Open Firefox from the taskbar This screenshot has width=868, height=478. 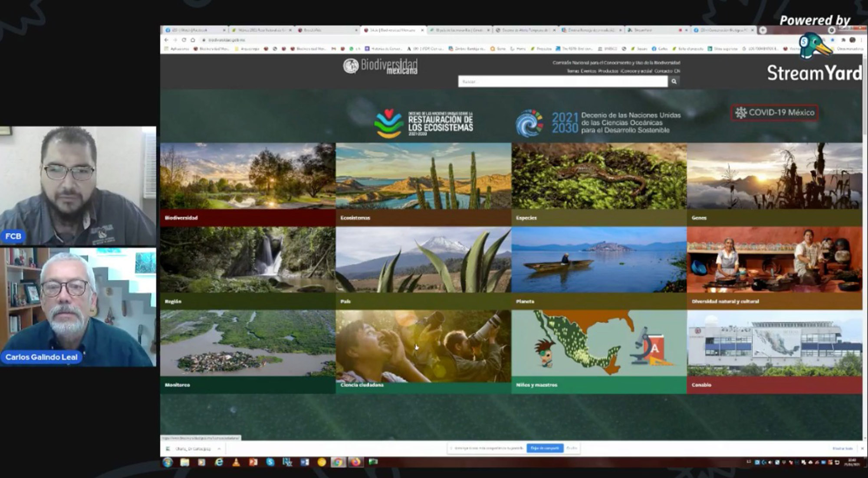tap(355, 462)
